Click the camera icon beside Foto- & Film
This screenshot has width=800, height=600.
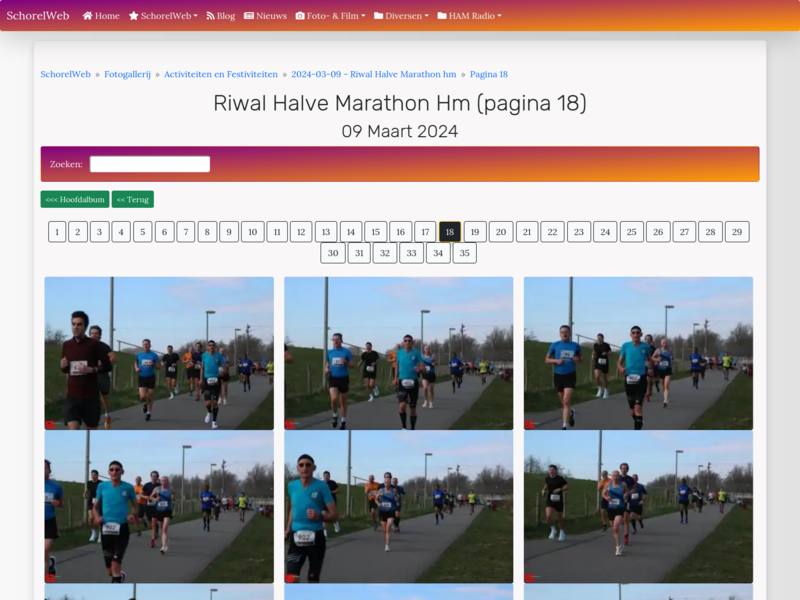300,16
